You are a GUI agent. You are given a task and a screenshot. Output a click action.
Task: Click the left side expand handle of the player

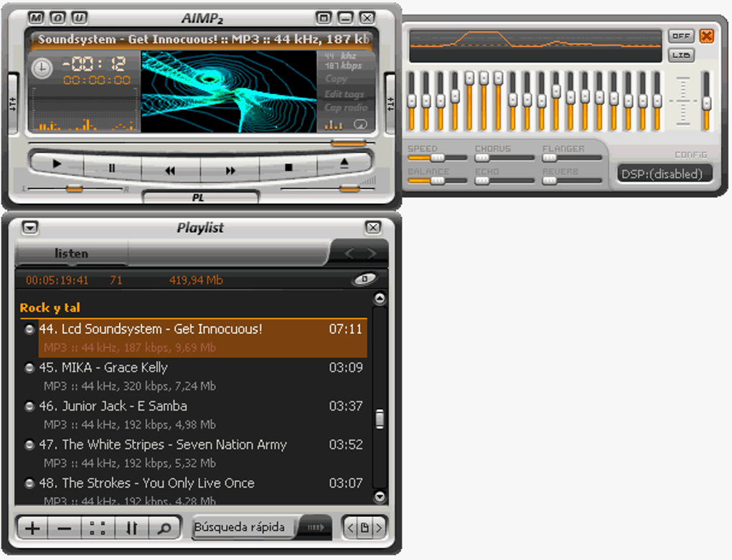(x=13, y=104)
